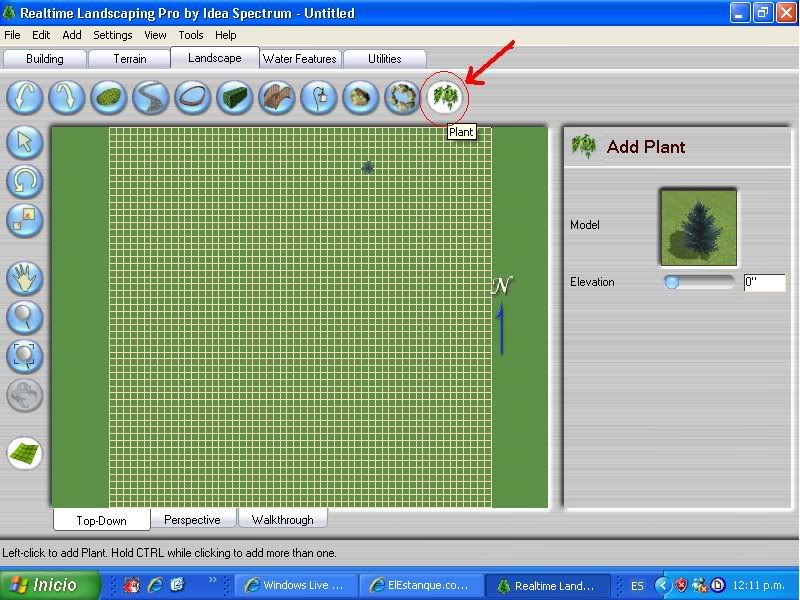Activate the Select arrow pointer tool
This screenshot has height=600, width=800.
[24, 142]
